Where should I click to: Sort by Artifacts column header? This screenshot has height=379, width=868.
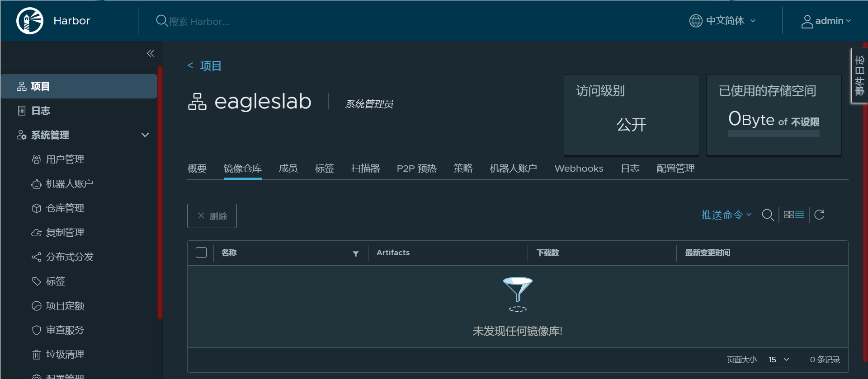point(393,253)
